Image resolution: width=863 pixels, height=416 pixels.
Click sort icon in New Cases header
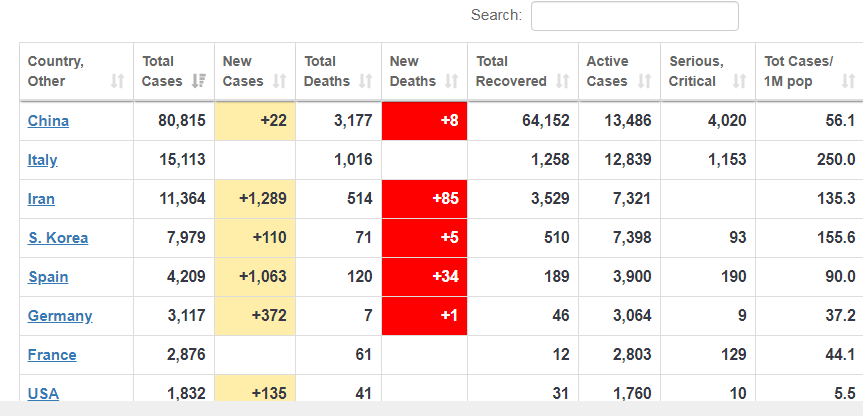click(279, 81)
